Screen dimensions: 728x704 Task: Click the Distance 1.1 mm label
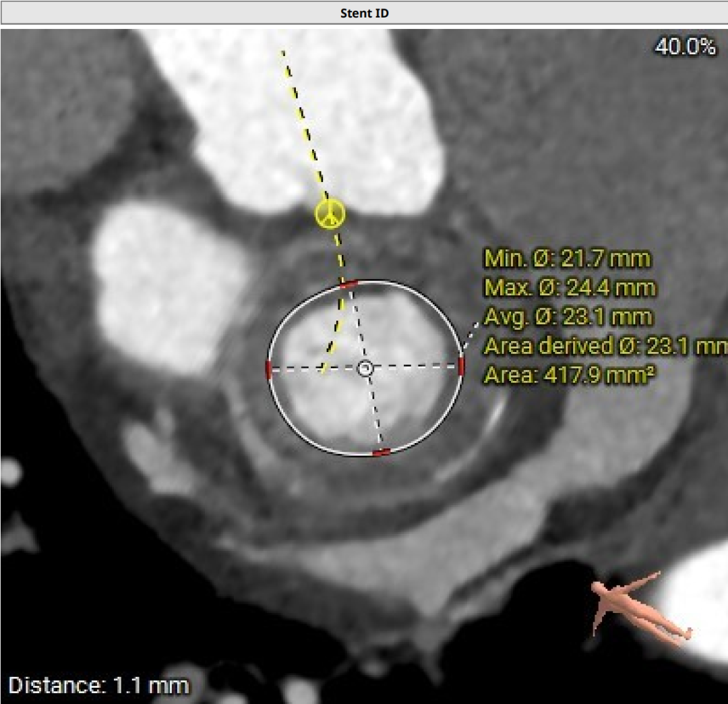99,686
